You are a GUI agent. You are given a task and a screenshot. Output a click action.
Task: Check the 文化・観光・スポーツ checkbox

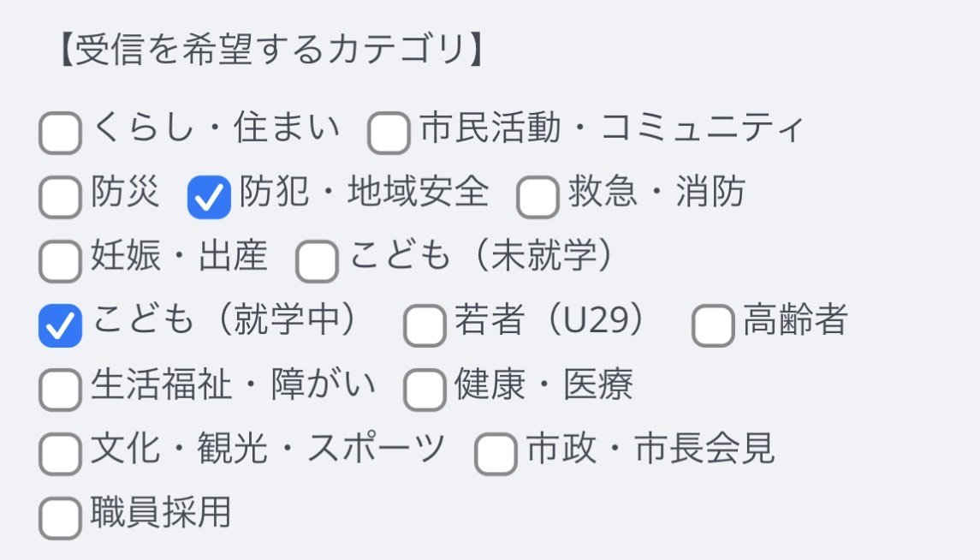60,454
